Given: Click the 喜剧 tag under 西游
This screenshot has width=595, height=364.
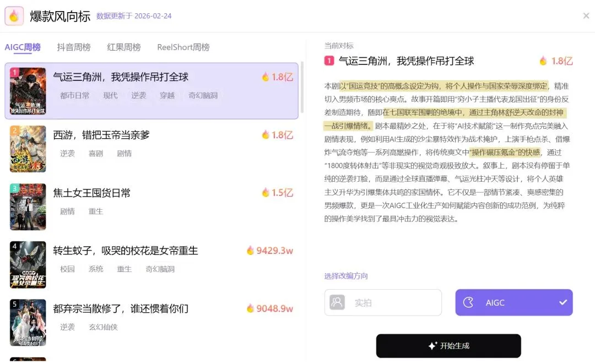Looking at the screenshot, I should 96,154.
